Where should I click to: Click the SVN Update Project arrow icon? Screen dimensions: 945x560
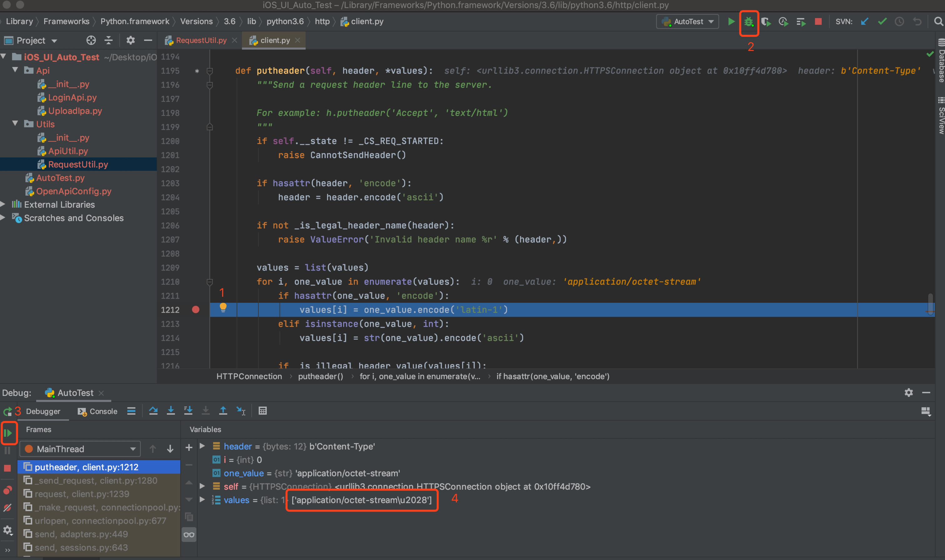coord(864,22)
